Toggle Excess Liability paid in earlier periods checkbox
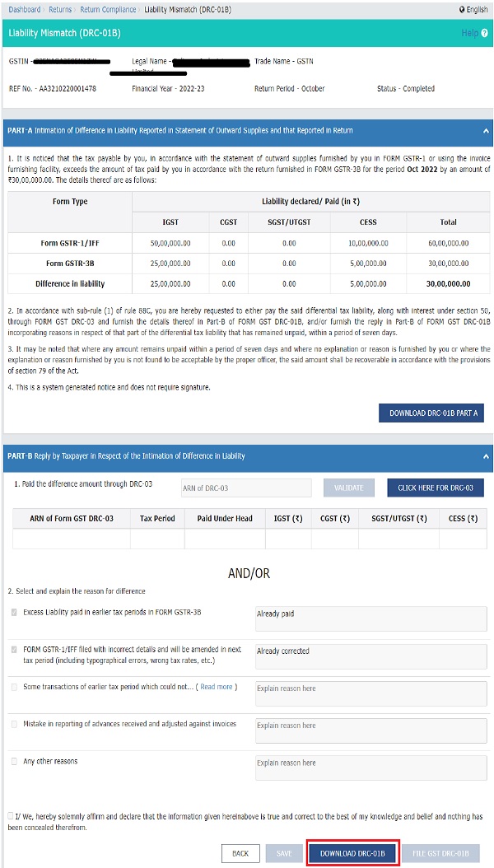 14,613
